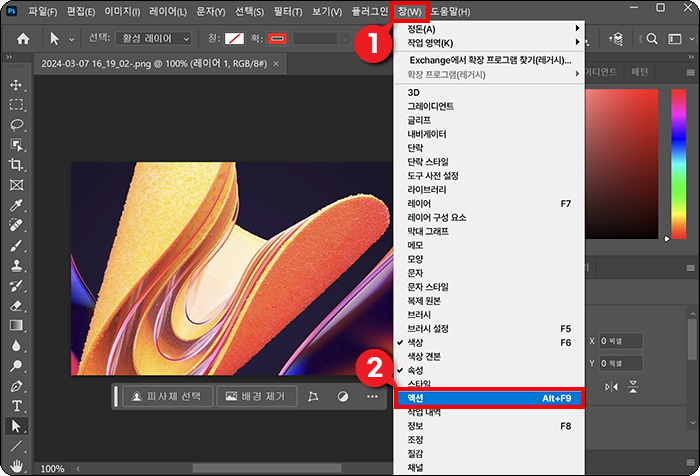Select the Line tool
The height and width of the screenshot is (476, 700).
click(17, 446)
